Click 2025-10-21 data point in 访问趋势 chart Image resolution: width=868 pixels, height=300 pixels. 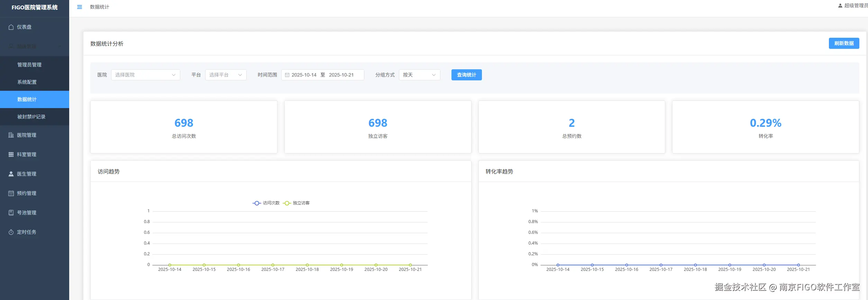pyautogui.click(x=410, y=265)
